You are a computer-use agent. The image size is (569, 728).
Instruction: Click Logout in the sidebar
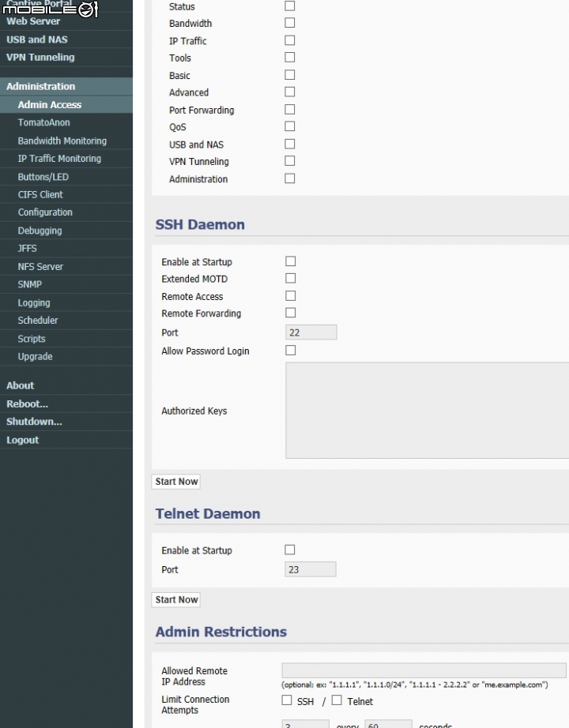tap(22, 441)
